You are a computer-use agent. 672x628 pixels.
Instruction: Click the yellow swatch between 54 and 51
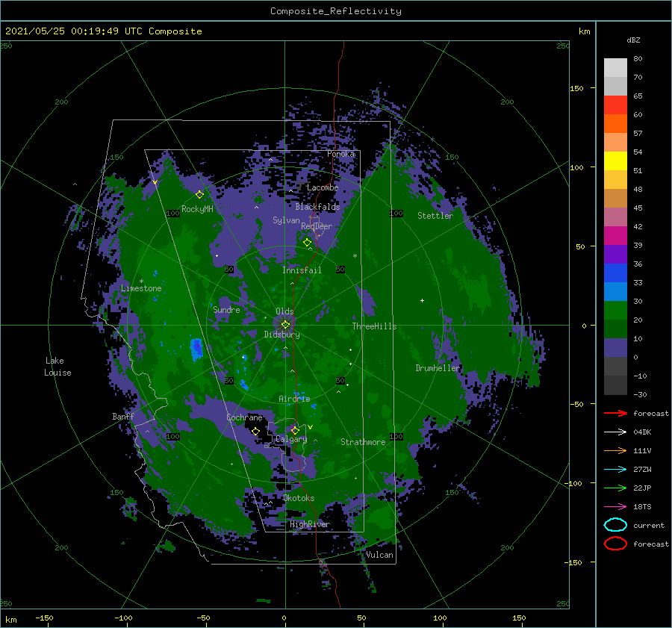pos(615,161)
